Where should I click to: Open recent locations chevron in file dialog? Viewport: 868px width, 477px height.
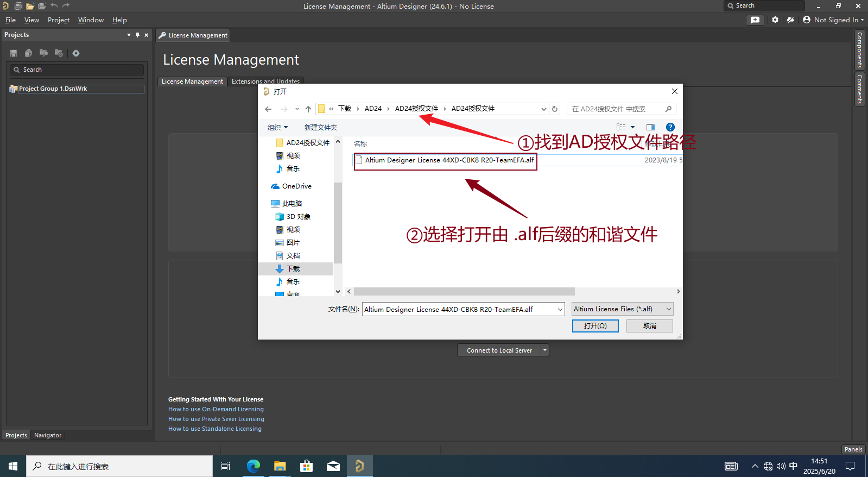(297, 109)
